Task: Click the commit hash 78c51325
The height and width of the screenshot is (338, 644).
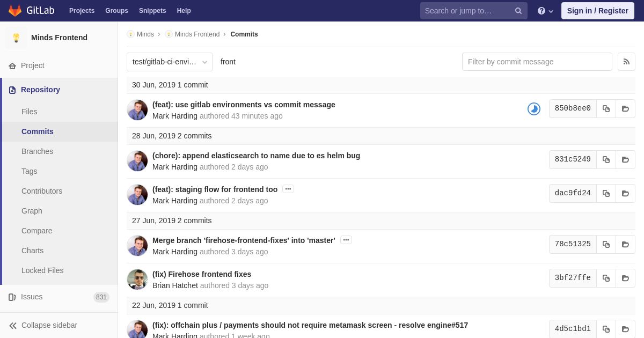Action: tap(573, 244)
